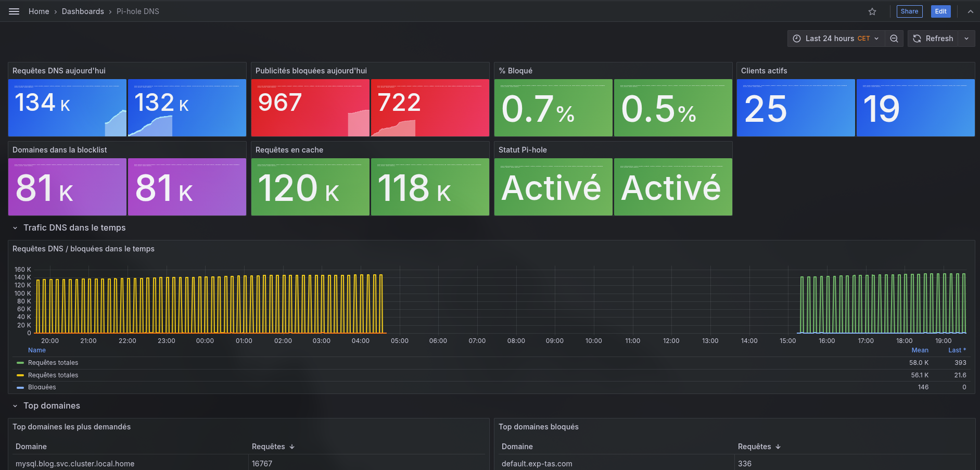This screenshot has height=470, width=980.
Task: Zoom out the time range with the magnifier icon
Action: (x=894, y=38)
